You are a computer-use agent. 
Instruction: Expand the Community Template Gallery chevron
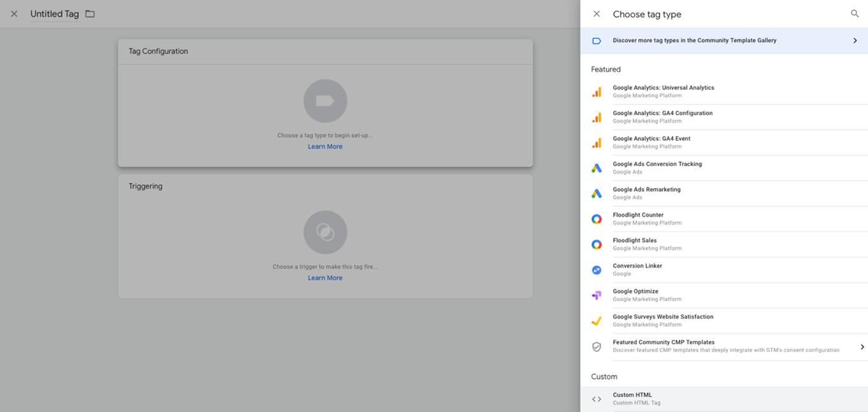coord(854,41)
